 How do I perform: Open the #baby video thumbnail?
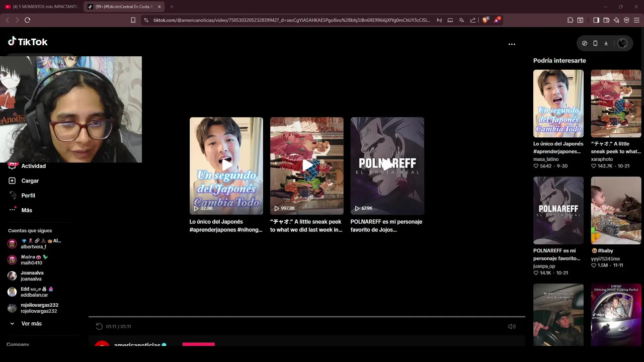click(x=616, y=210)
